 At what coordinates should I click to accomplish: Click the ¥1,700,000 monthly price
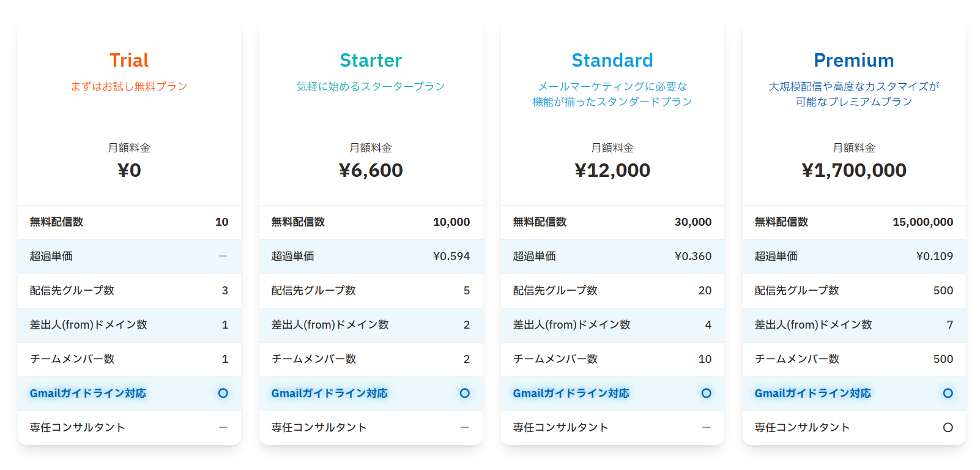[854, 171]
